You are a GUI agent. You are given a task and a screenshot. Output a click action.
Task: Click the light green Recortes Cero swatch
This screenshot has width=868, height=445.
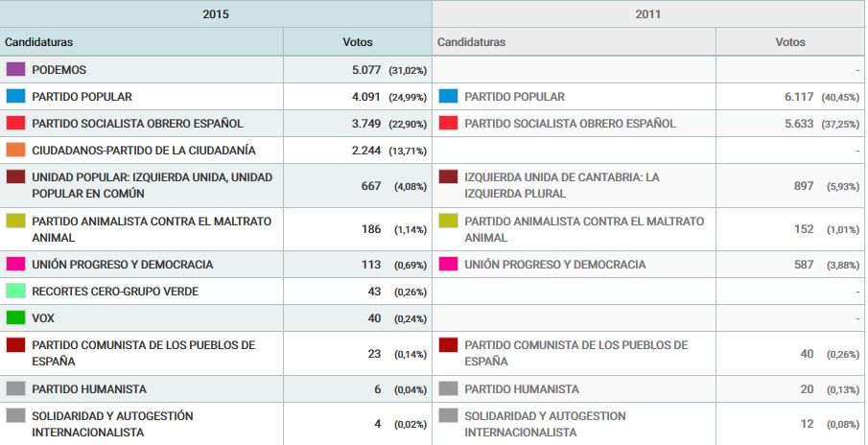click(15, 292)
